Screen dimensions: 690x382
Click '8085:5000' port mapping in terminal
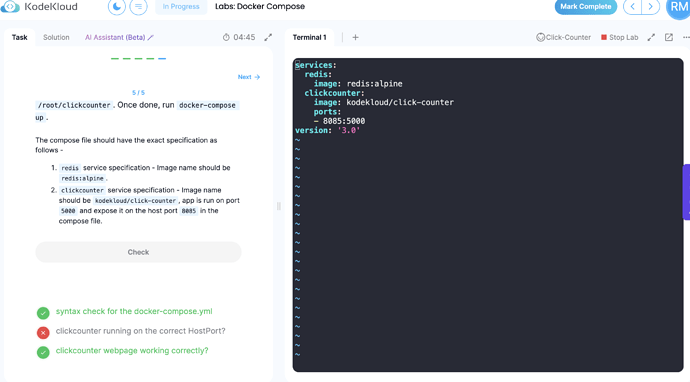(344, 121)
